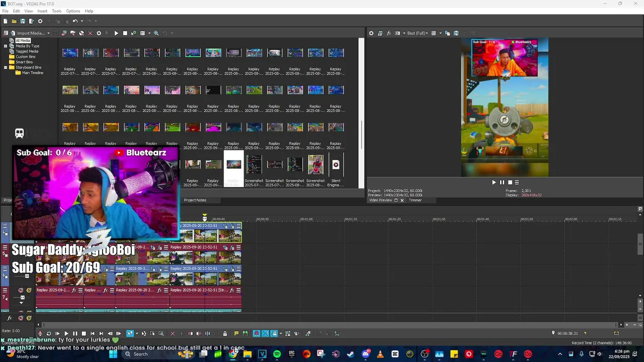
Task: Stop the video preview playback
Action: coord(510,183)
